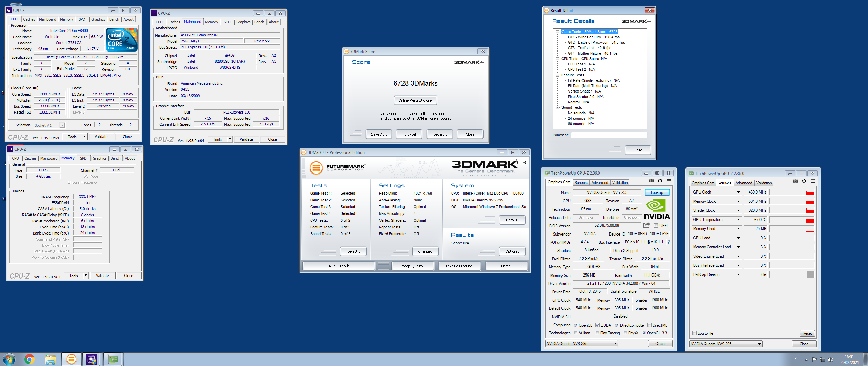Toggle CUDA checkbox

pos(597,325)
